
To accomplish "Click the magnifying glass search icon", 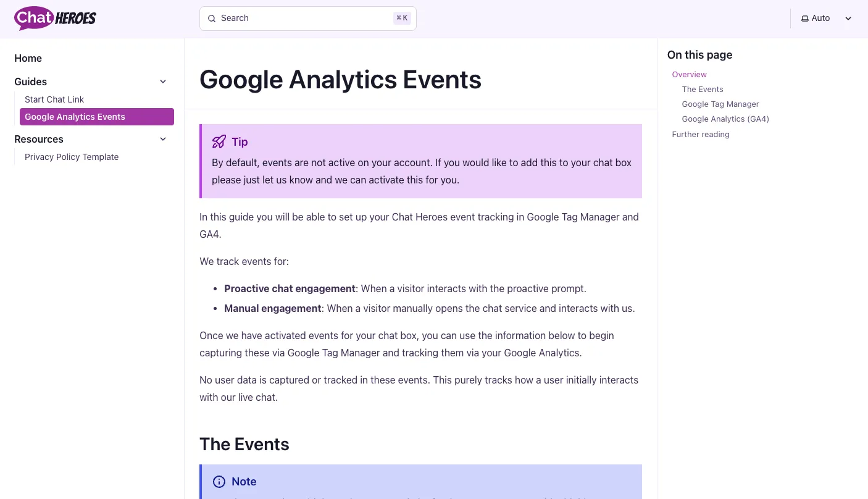I will tap(212, 19).
